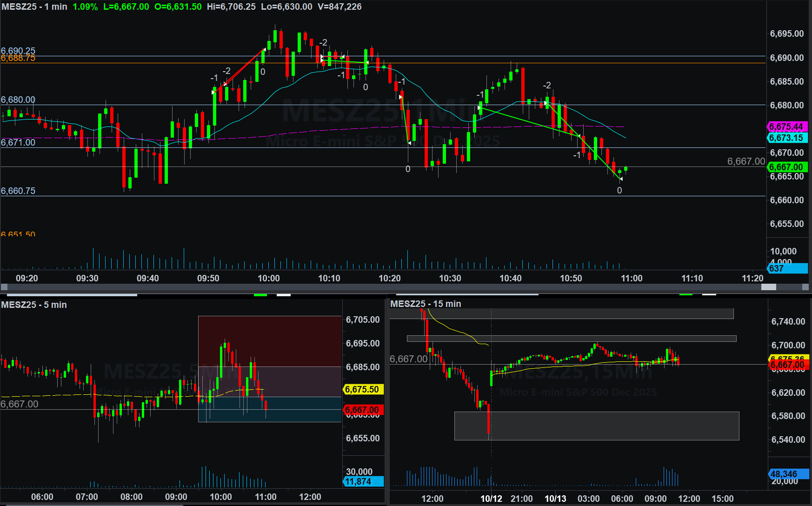Click the orange 6,688.75 level label
The image size is (812, 506).
[18, 58]
